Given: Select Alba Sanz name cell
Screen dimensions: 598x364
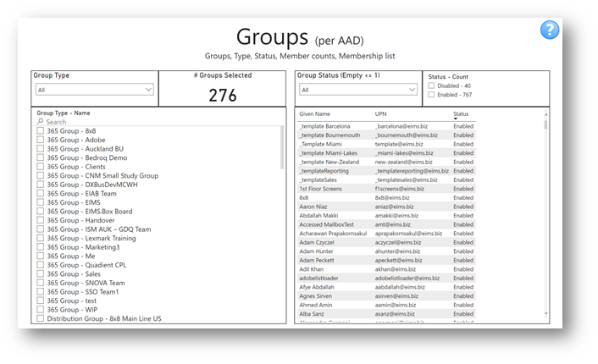Looking at the screenshot, I should click(x=312, y=314).
